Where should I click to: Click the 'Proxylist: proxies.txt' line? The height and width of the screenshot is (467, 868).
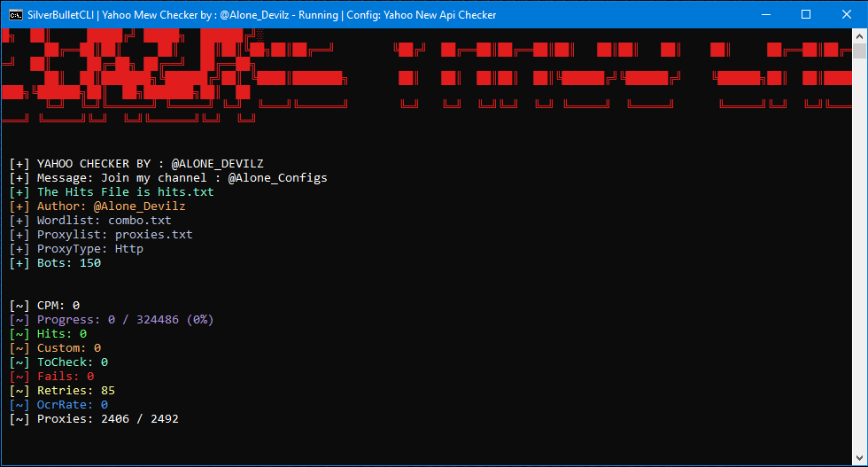[101, 235]
